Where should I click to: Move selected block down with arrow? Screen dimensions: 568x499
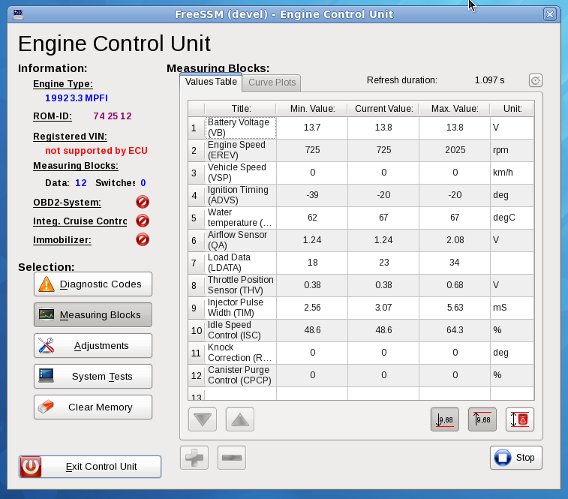point(202,419)
